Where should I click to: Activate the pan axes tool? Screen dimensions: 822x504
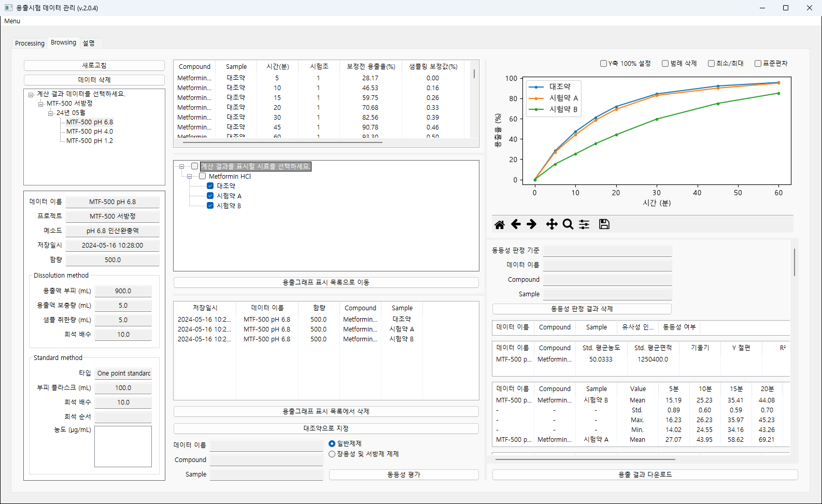552,224
